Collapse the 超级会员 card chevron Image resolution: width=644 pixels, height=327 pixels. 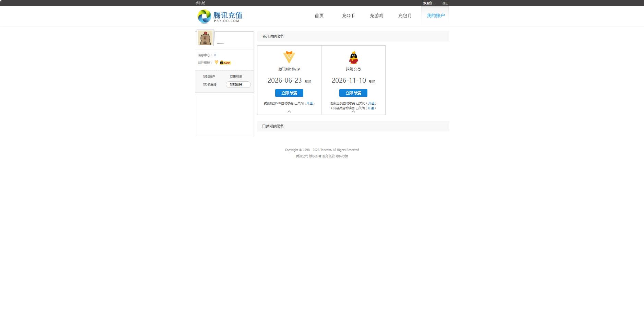pos(353,112)
